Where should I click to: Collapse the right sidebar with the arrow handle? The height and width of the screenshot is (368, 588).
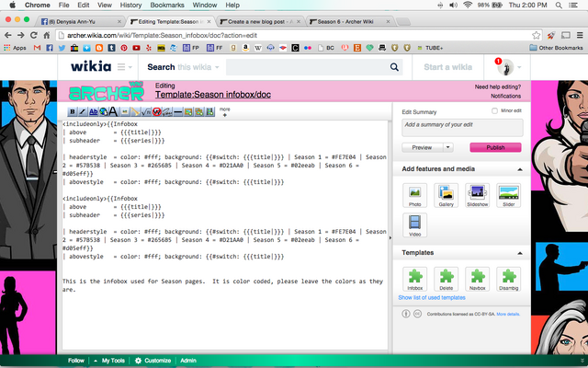[x=390, y=237]
